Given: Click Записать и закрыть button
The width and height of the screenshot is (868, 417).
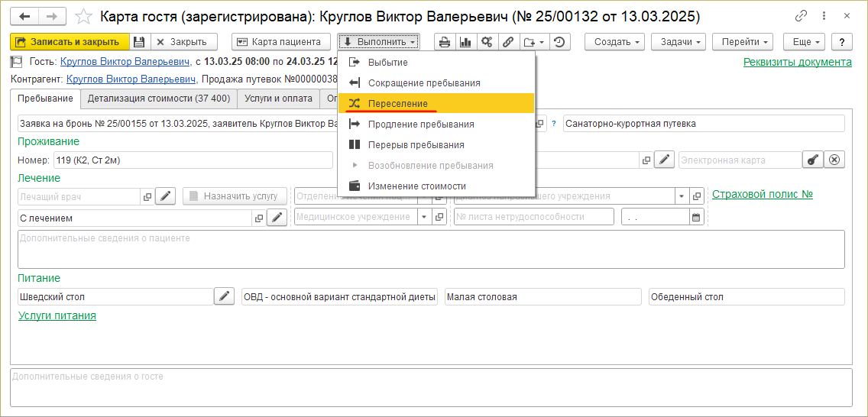Looking at the screenshot, I should [70, 41].
